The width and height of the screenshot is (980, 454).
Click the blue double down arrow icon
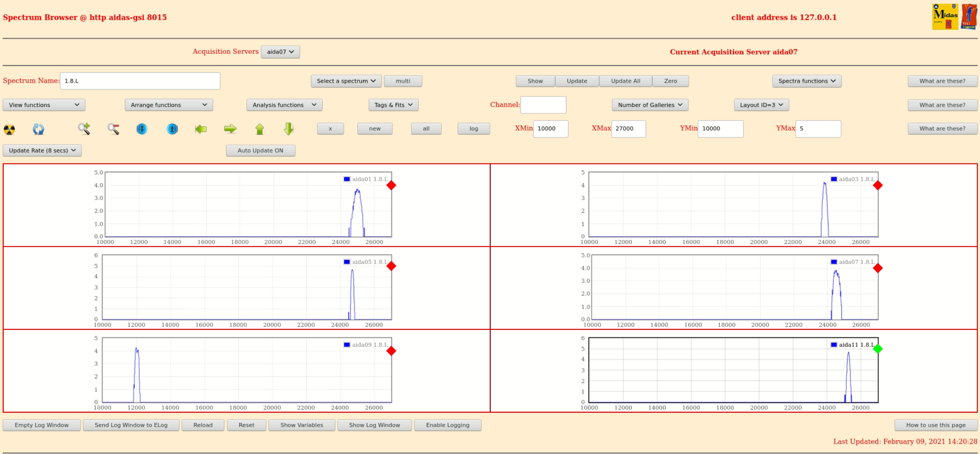pos(142,129)
